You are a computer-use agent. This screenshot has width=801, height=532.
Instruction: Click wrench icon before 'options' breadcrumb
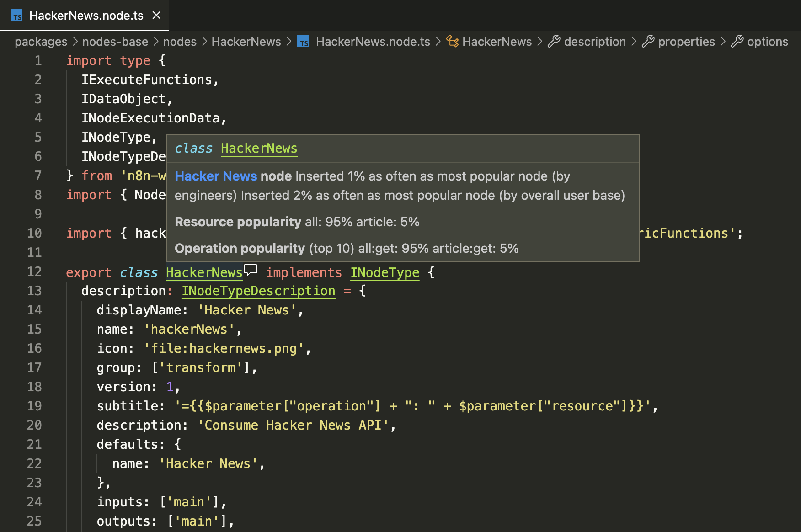pos(737,42)
